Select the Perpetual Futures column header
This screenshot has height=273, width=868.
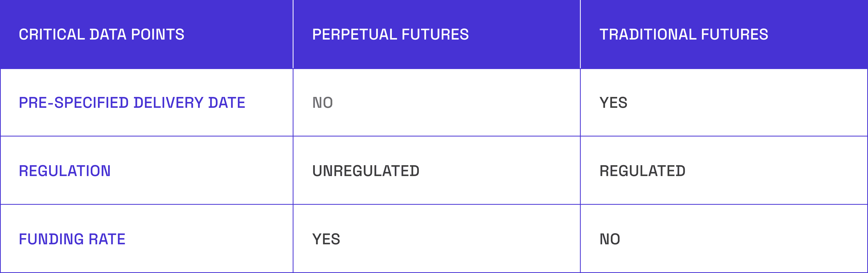point(390,35)
